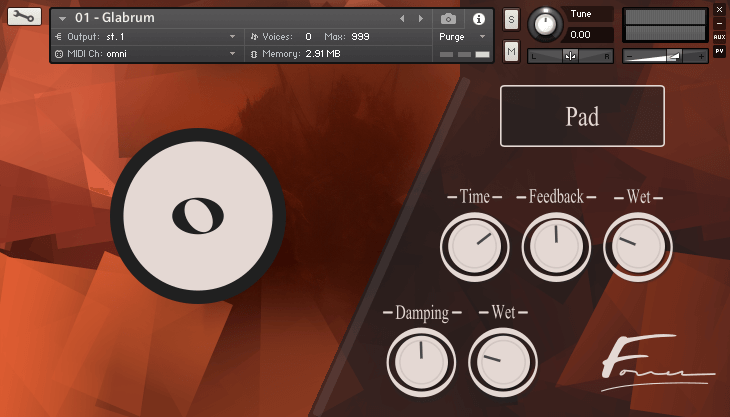Click the memory chip icon
The height and width of the screenshot is (417, 730).
click(254, 54)
